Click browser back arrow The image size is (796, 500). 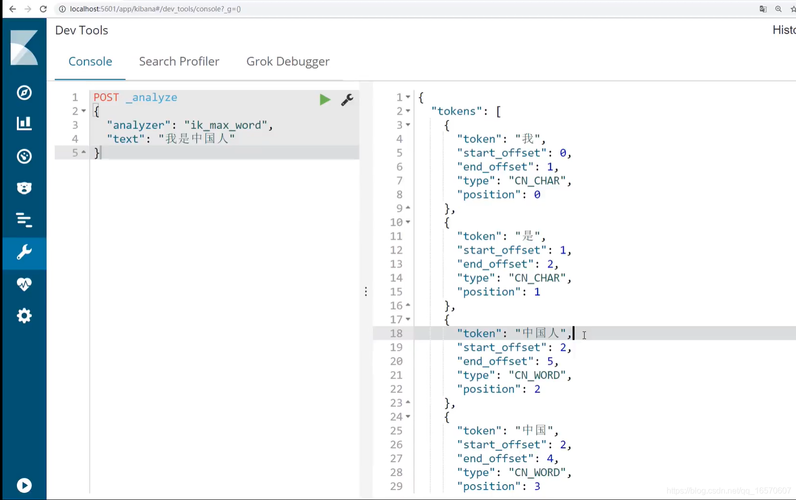(x=13, y=9)
